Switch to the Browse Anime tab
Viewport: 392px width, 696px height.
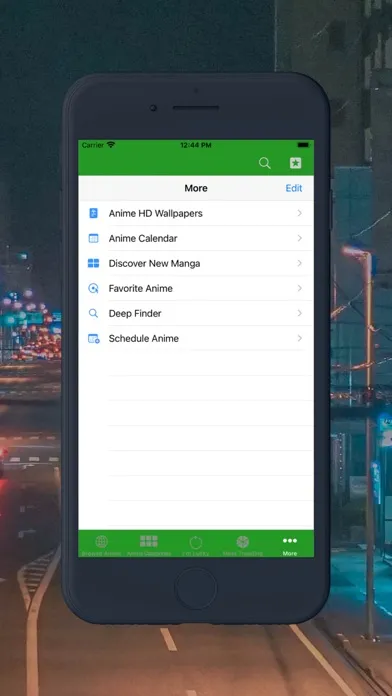(x=102, y=545)
